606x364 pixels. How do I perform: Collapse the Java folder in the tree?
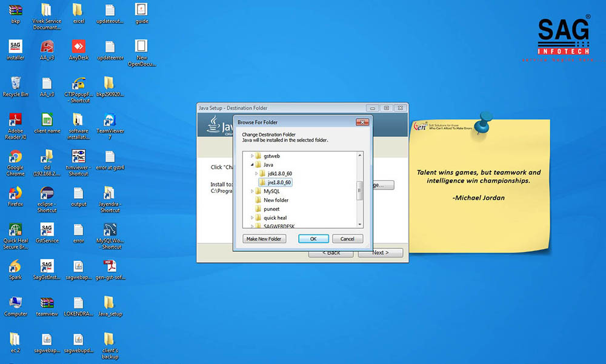[253, 165]
